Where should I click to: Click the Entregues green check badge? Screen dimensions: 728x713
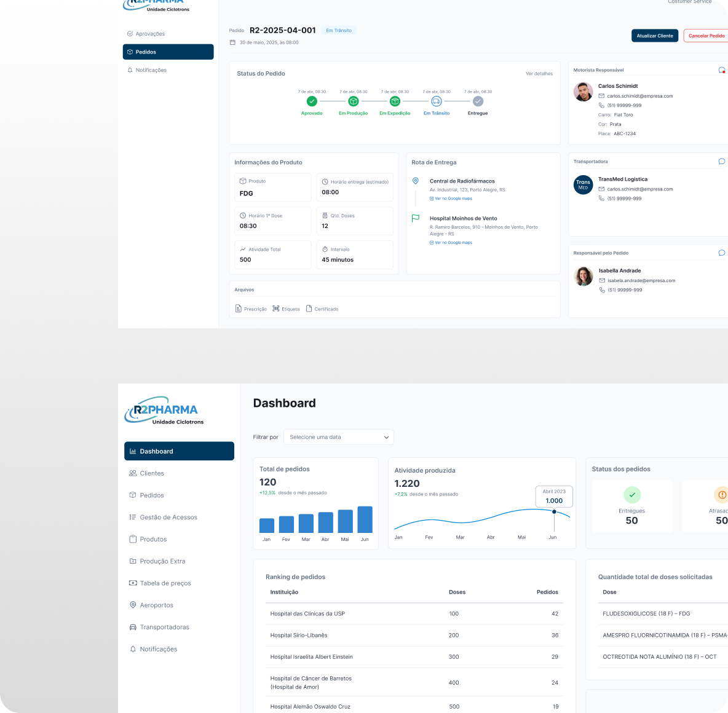pyautogui.click(x=632, y=495)
